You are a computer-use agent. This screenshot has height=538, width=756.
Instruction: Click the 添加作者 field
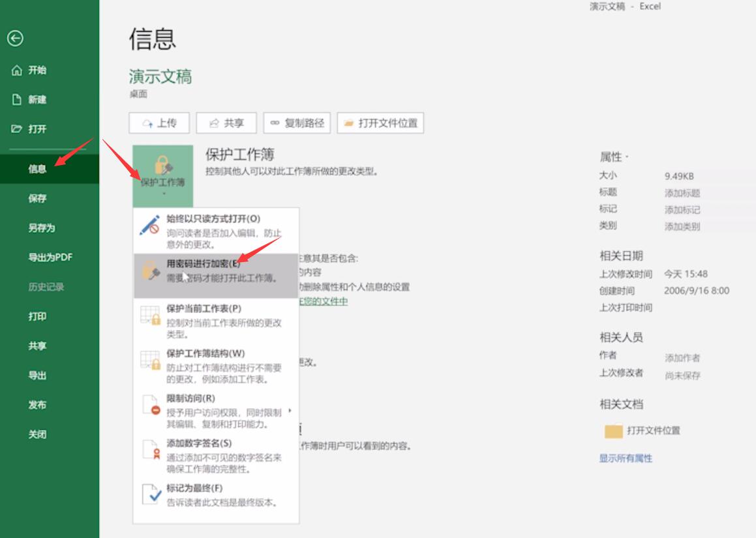[682, 358]
